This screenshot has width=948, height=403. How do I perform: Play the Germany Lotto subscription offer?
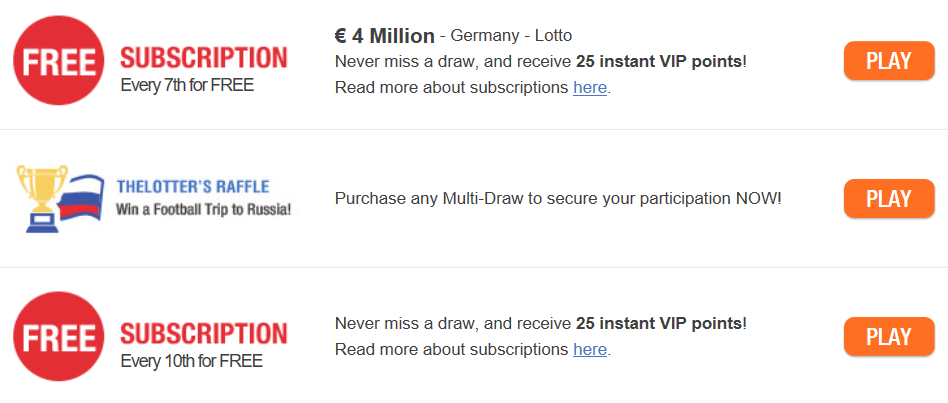889,60
